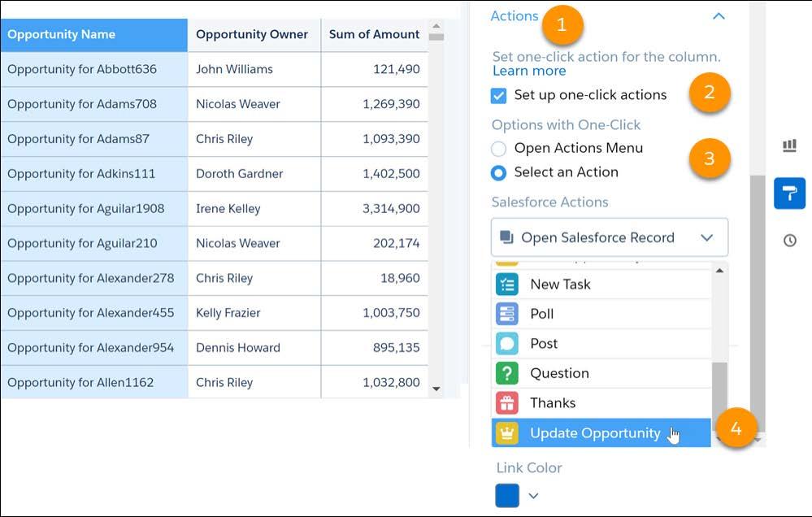This screenshot has width=812, height=517.
Task: Click the 1,269,390 amount cell
Action: pos(375,104)
